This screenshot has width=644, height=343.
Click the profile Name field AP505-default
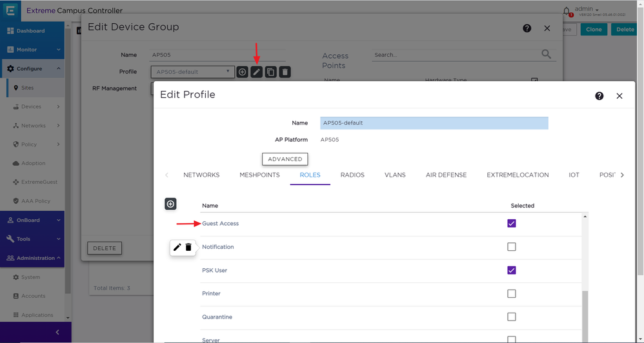pos(434,123)
